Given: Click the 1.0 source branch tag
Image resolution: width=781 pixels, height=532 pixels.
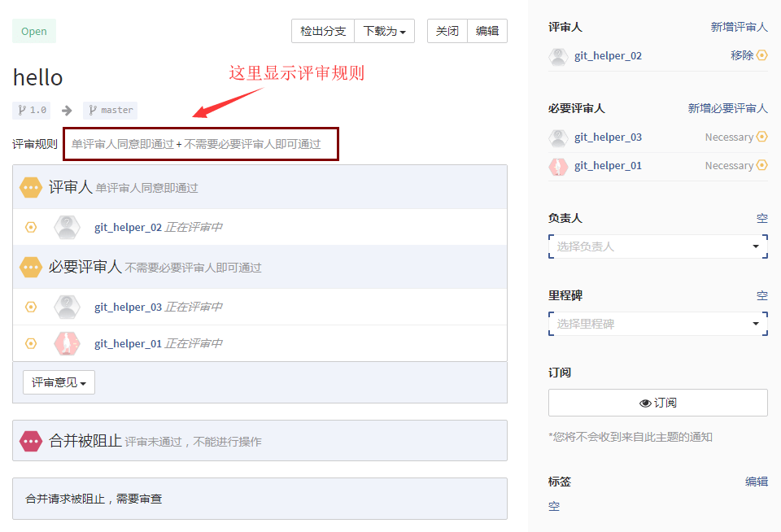Looking at the screenshot, I should pyautogui.click(x=32, y=110).
